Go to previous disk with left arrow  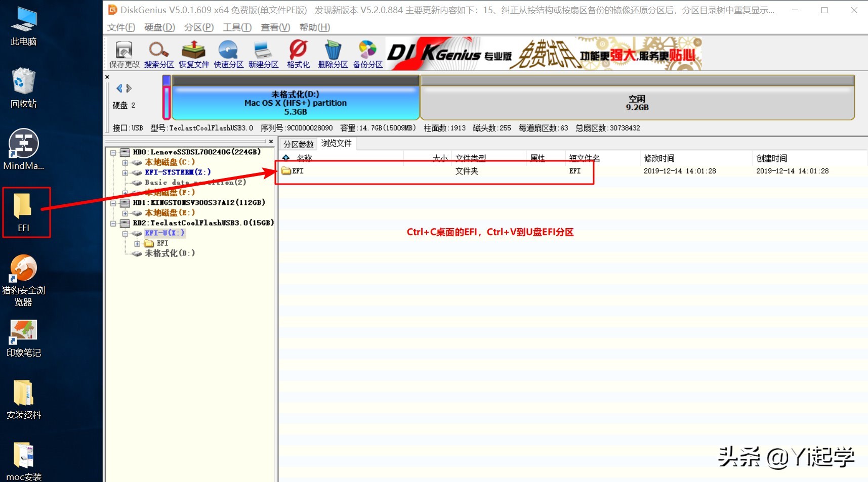pos(119,89)
